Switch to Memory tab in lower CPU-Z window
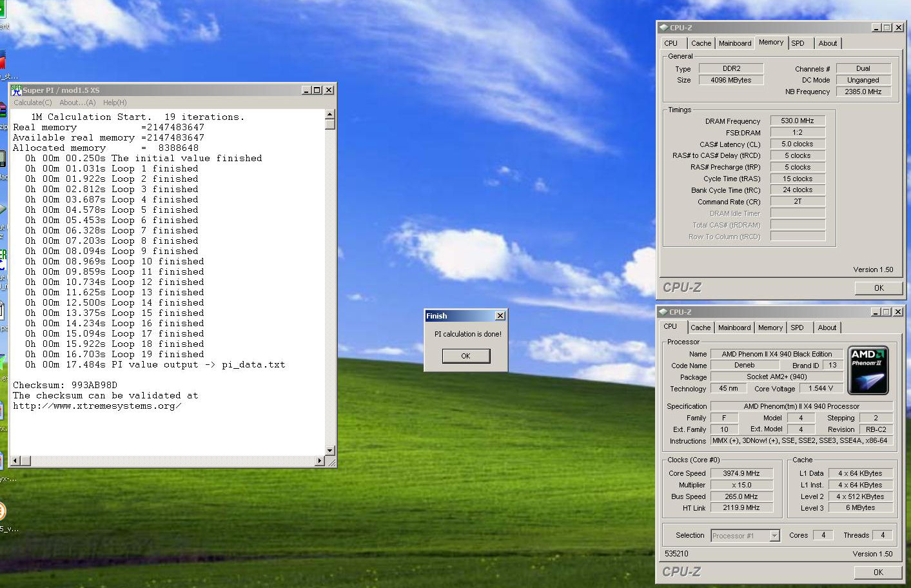The height and width of the screenshot is (588, 911). (x=770, y=328)
